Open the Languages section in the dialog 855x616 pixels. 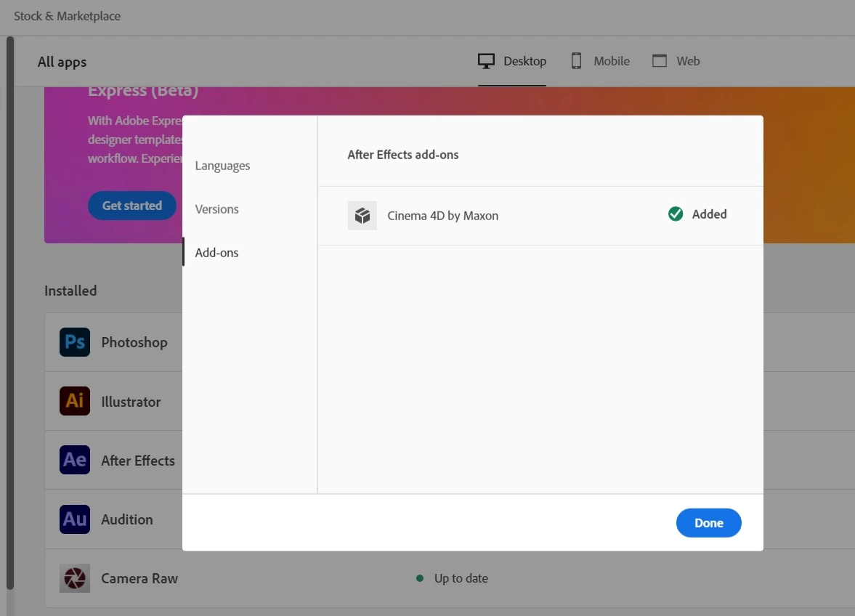pyautogui.click(x=222, y=166)
